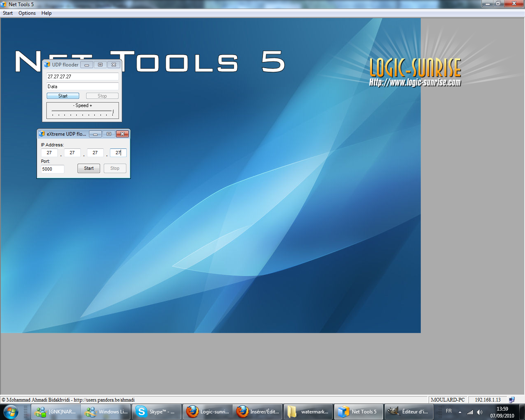Screen dimensions: 525x420
Task: Click the author copyright text in status bar
Action: pos(68,400)
